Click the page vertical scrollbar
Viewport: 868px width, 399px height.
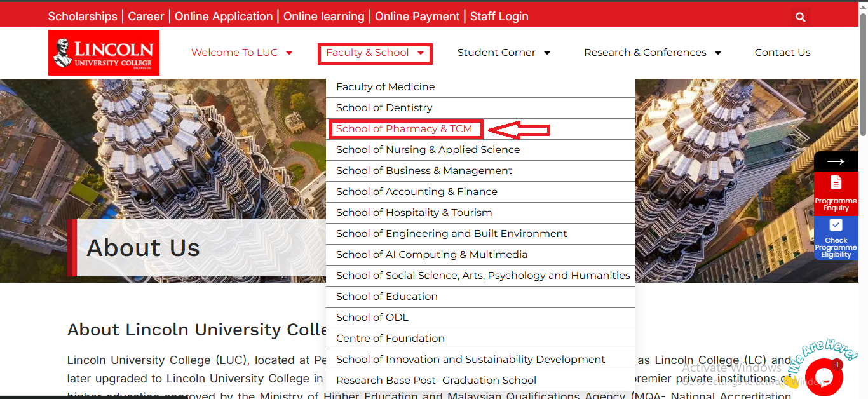coord(863,73)
